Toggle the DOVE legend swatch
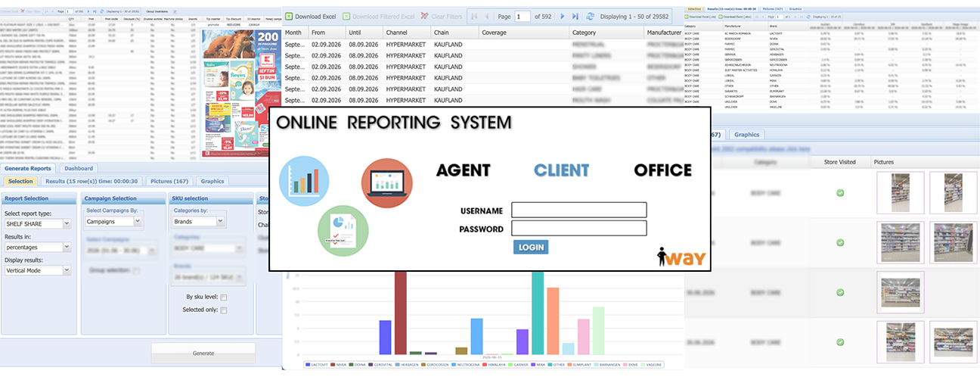This screenshot has height=377, width=980. [x=626, y=365]
